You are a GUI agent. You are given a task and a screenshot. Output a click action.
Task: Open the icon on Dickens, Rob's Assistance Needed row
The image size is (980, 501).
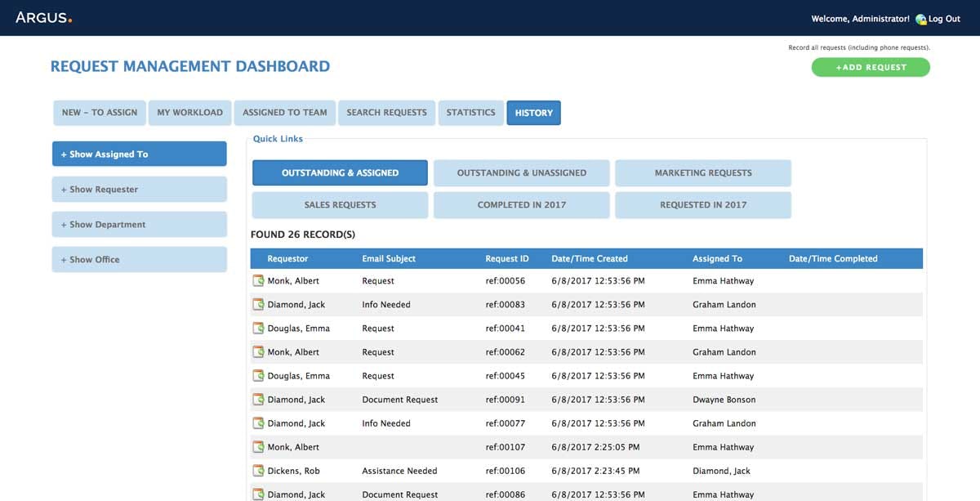tap(260, 470)
